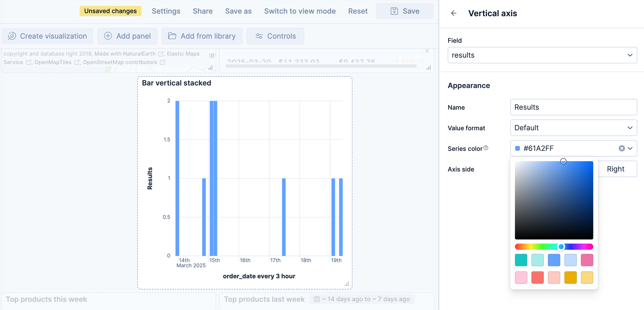Screen dimensions: 644x310
Task: Click the Name field containing Results
Action: [x=573, y=107]
